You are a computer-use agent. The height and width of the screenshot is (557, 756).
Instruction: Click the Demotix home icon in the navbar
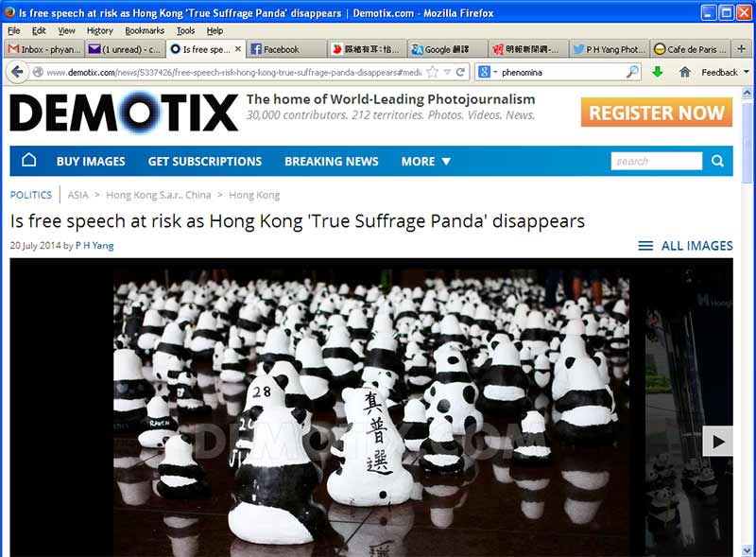click(29, 160)
